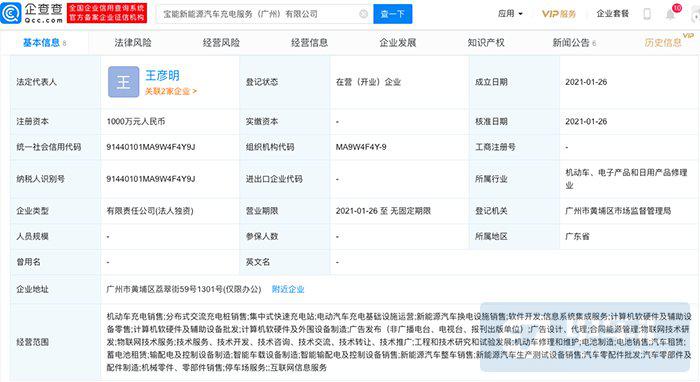Open the 企业套餐 link
Screen dimensions: 700x382
pyautogui.click(x=612, y=14)
